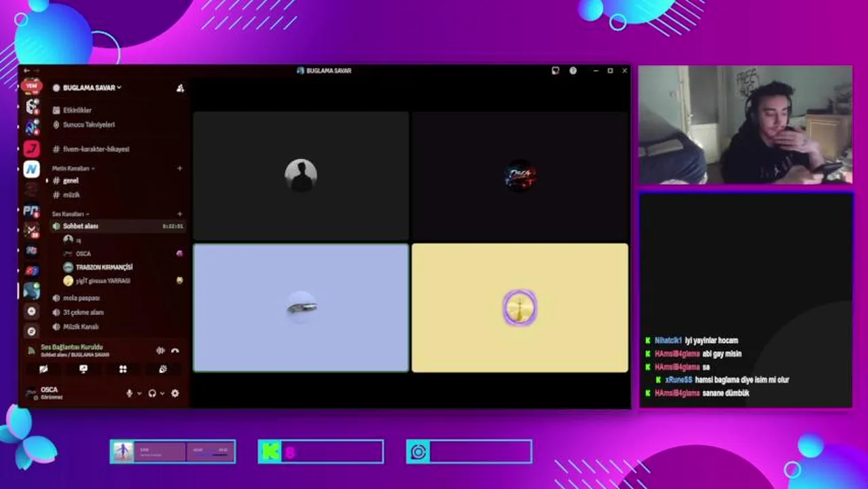Open microphone input options arrow
The height and width of the screenshot is (489, 868).
(139, 393)
